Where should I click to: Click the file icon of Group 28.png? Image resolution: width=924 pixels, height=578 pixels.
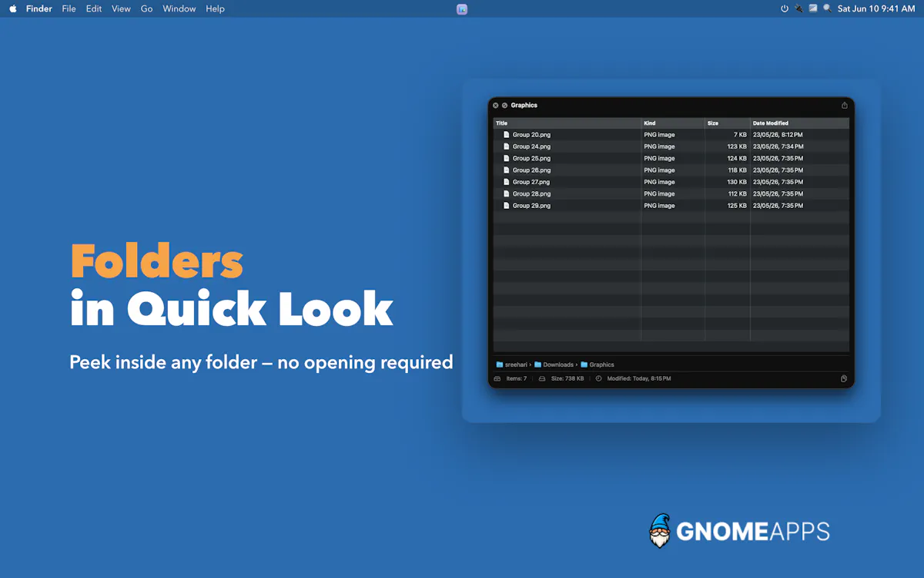[x=506, y=193]
